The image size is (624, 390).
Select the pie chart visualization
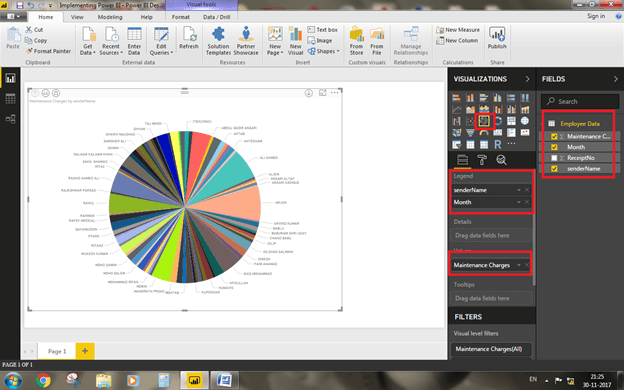484,121
